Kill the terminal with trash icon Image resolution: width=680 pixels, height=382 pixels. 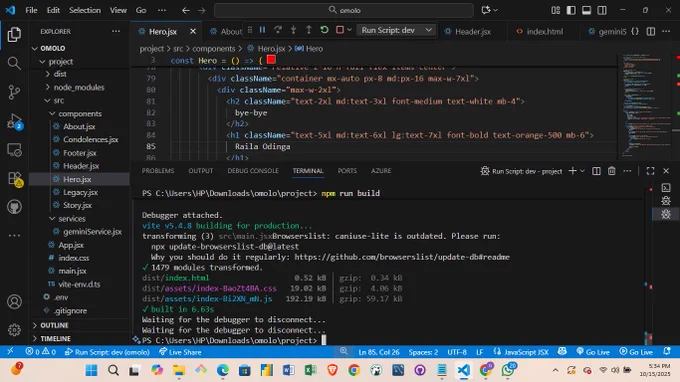click(x=611, y=171)
